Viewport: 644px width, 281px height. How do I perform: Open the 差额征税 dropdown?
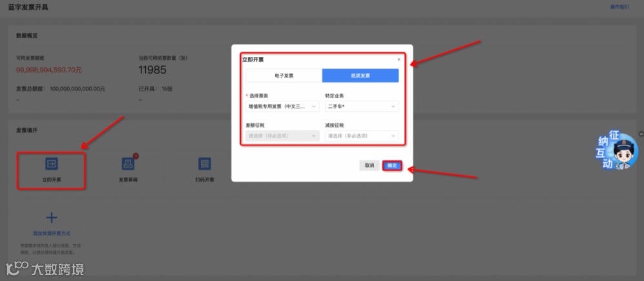coord(282,136)
